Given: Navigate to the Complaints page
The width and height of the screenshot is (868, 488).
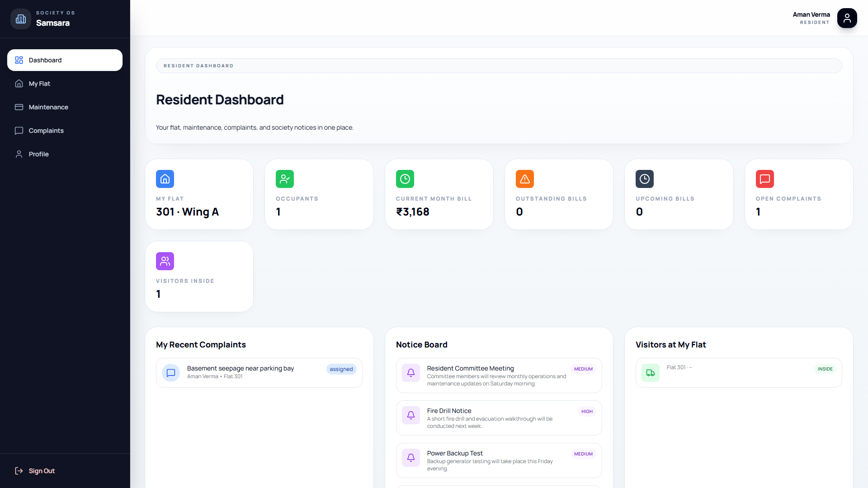Looking at the screenshot, I should tap(46, 131).
